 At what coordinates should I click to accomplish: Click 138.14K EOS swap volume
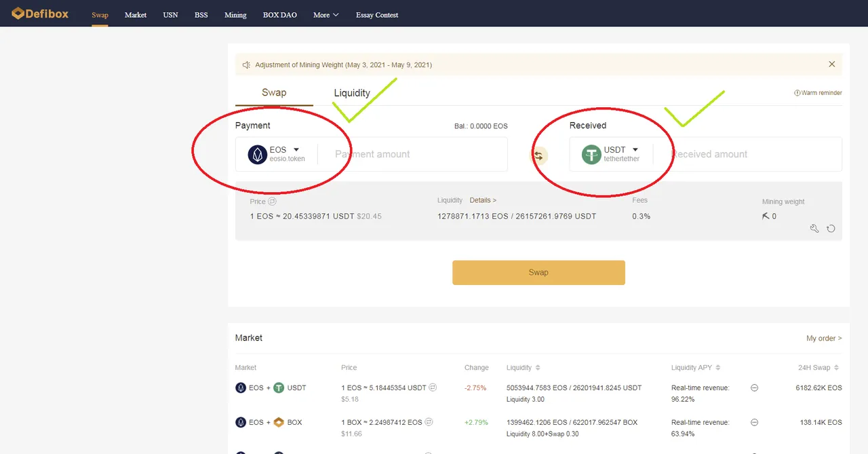821,422
